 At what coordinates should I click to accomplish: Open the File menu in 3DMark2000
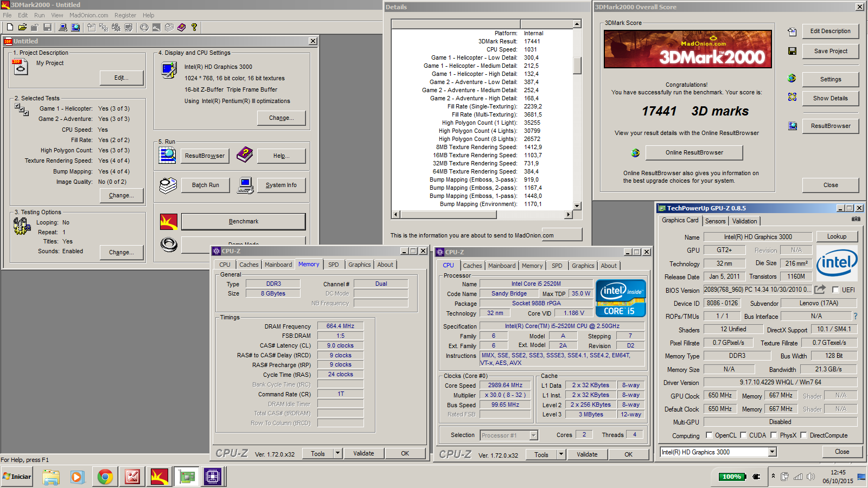[7, 15]
